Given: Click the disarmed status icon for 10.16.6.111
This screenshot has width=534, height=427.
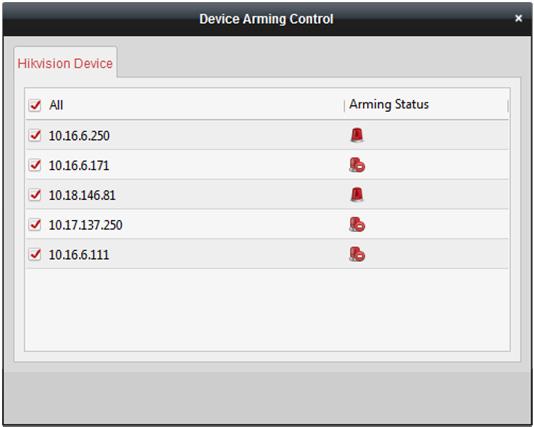Looking at the screenshot, I should click(x=357, y=254).
